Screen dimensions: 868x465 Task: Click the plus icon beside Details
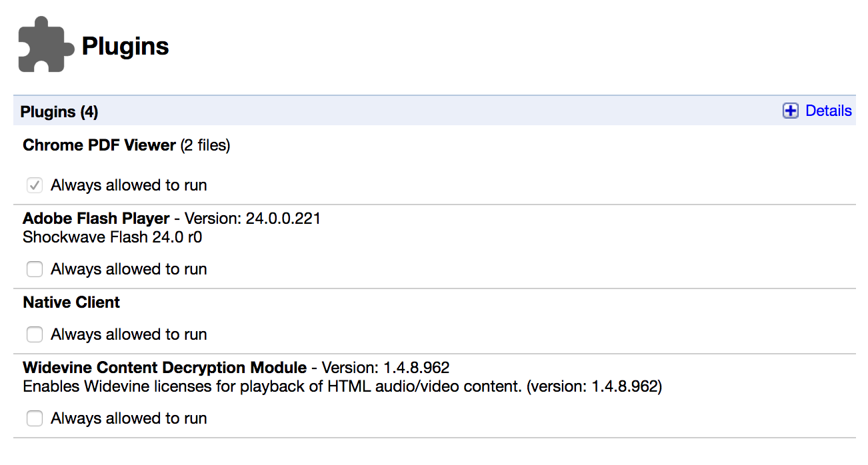790,111
